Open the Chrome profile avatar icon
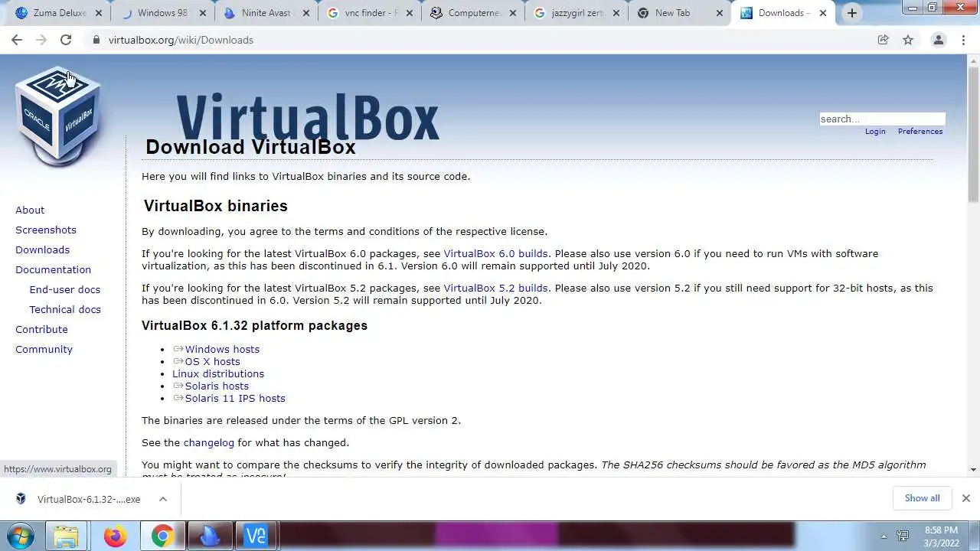The height and width of the screenshot is (551, 980). tap(938, 40)
